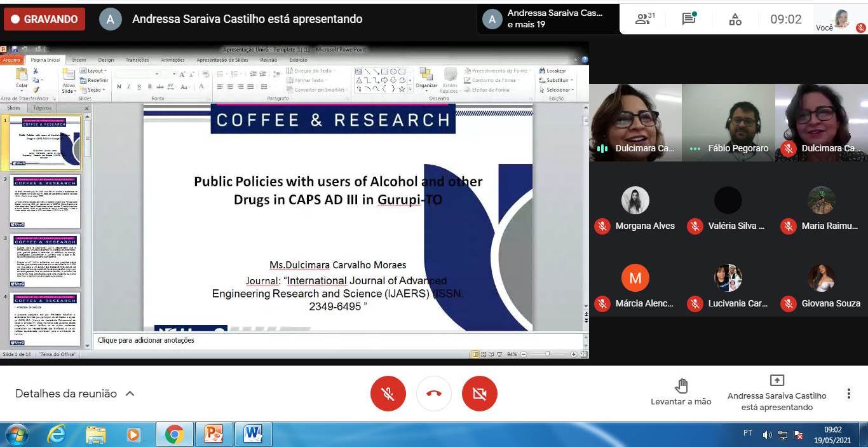This screenshot has width=868, height=447.
Task: Center text in Parágrafo group
Action: tap(230, 86)
